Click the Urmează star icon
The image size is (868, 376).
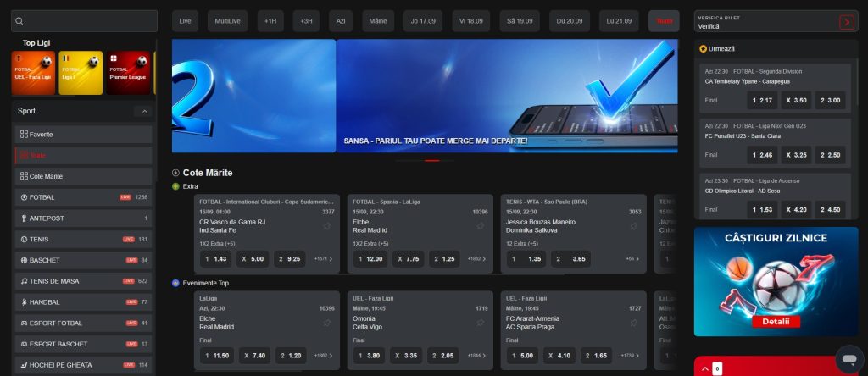pyautogui.click(x=703, y=48)
